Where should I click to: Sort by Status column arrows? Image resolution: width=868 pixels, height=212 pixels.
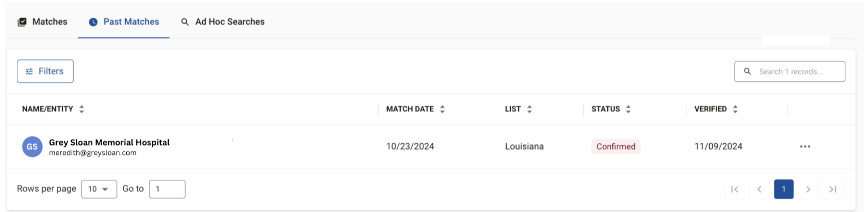click(628, 109)
